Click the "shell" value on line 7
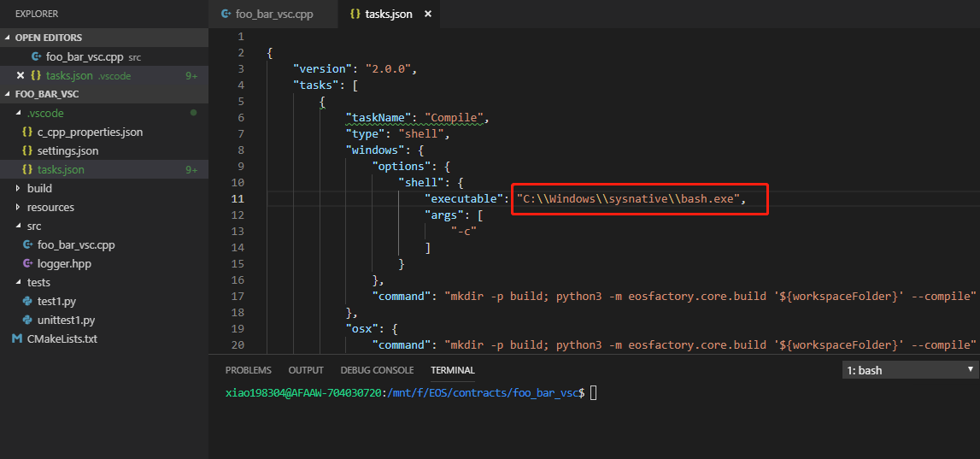The height and width of the screenshot is (459, 980). click(x=421, y=134)
